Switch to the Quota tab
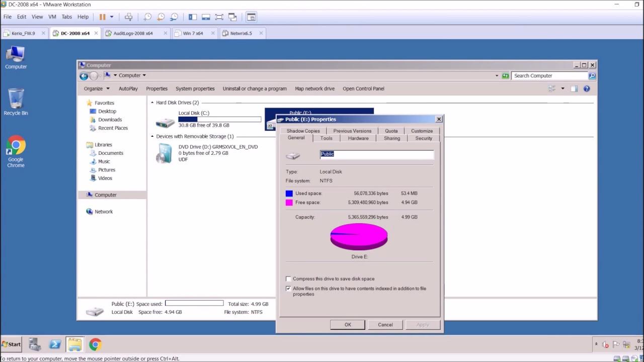Screen dimensions: 644x362 [391, 131]
